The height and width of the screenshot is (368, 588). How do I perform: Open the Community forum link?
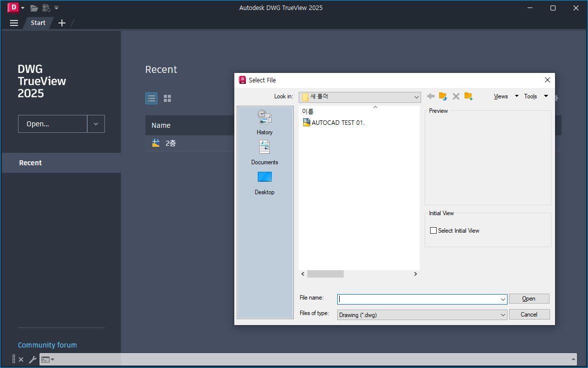[x=47, y=345]
